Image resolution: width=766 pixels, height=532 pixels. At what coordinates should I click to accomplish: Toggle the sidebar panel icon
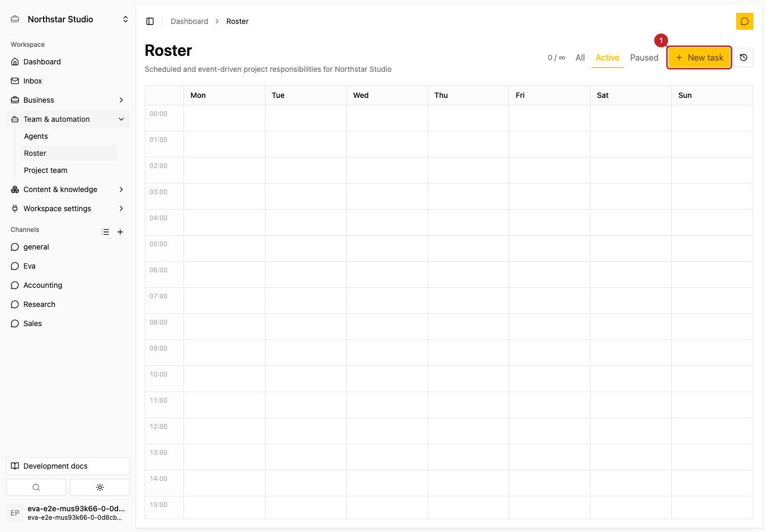pyautogui.click(x=150, y=21)
